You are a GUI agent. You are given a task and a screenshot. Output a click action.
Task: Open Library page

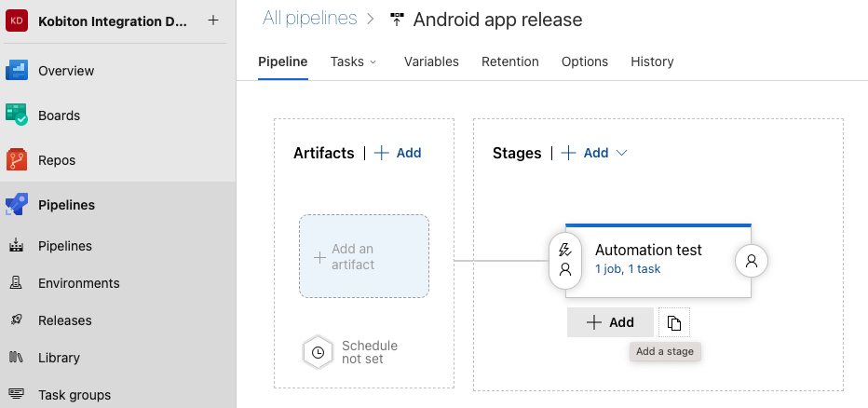pos(59,358)
